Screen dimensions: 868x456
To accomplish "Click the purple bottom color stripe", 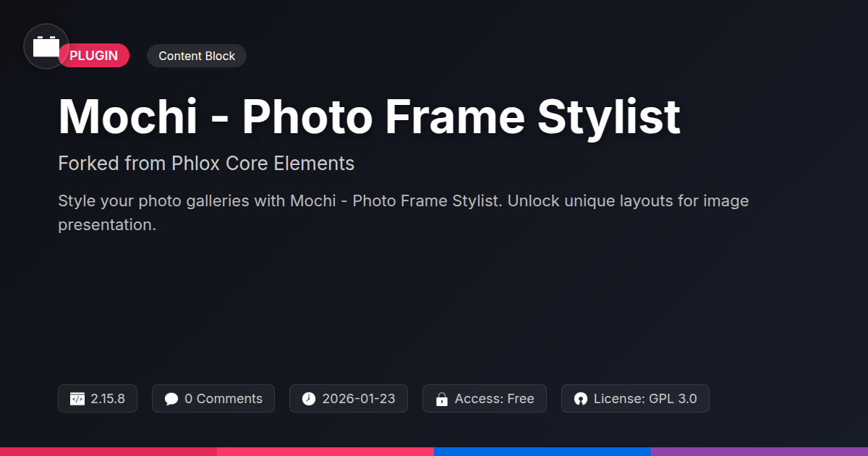I will pos(759,452).
